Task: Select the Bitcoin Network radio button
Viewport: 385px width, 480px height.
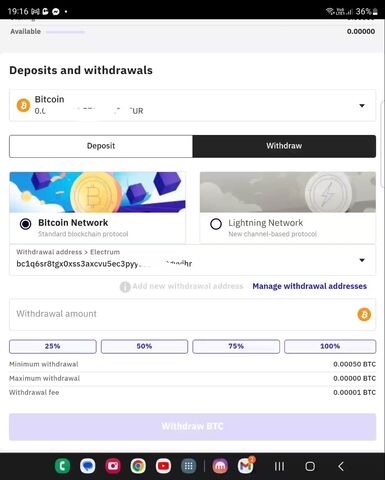Action: click(26, 224)
